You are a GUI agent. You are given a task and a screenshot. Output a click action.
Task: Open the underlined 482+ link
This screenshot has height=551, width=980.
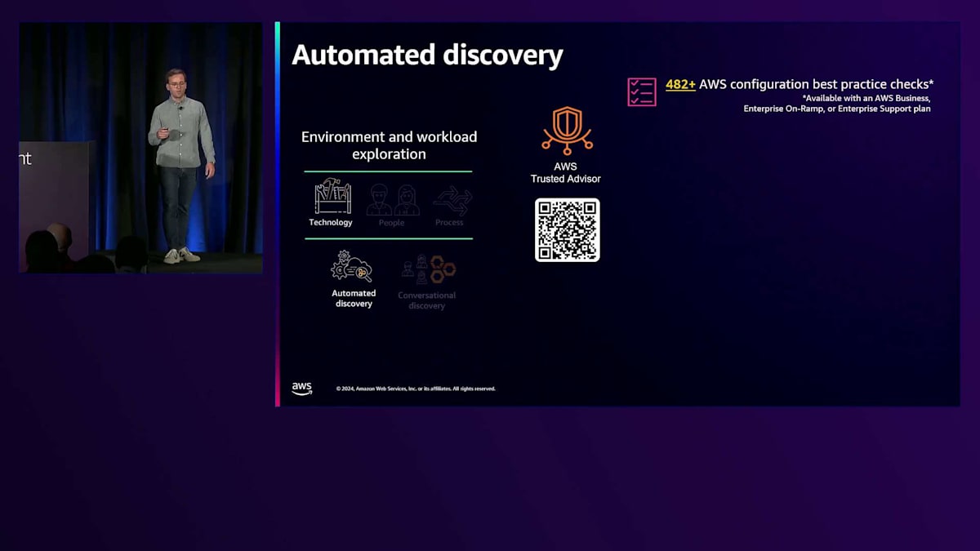click(x=680, y=84)
